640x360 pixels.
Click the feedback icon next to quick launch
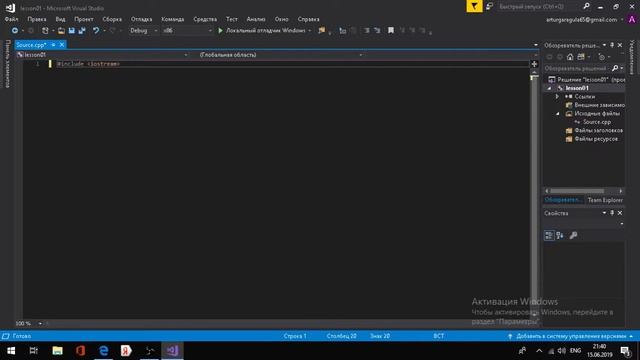pyautogui.click(x=489, y=7)
